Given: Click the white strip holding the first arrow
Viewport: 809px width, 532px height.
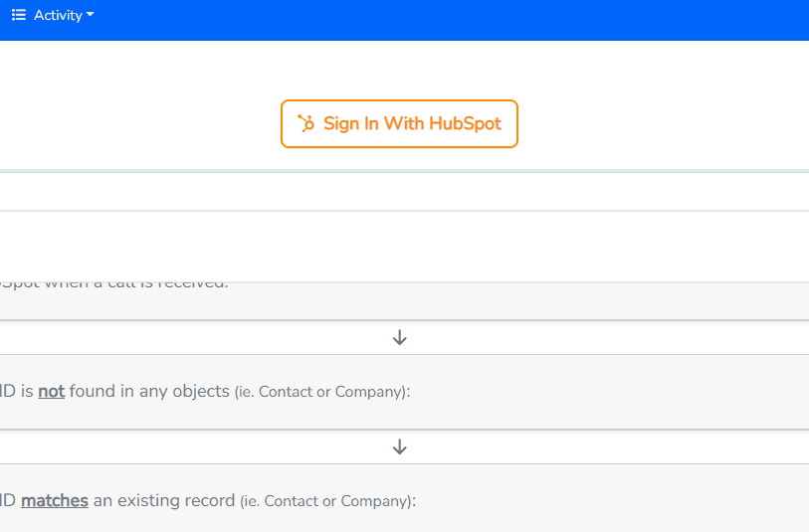Looking at the screenshot, I should [x=404, y=338].
